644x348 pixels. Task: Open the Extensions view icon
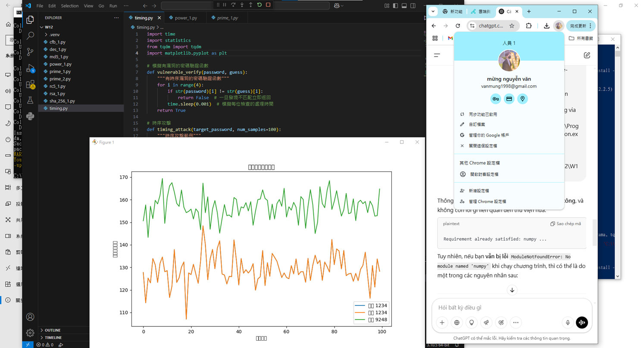coord(30,84)
